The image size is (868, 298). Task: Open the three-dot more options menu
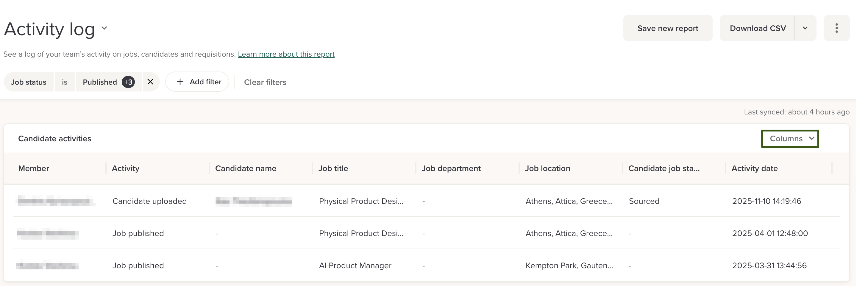[836, 28]
